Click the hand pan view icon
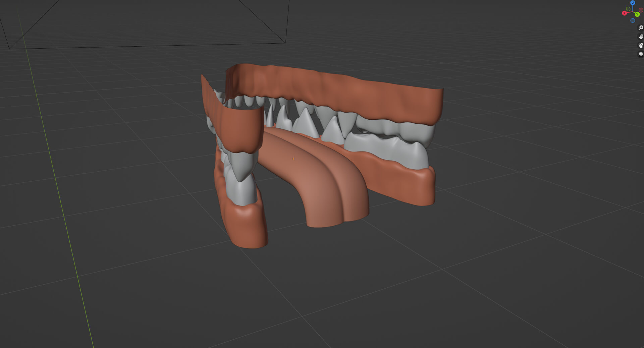Image resolution: width=644 pixels, height=348 pixels. pos(641,37)
